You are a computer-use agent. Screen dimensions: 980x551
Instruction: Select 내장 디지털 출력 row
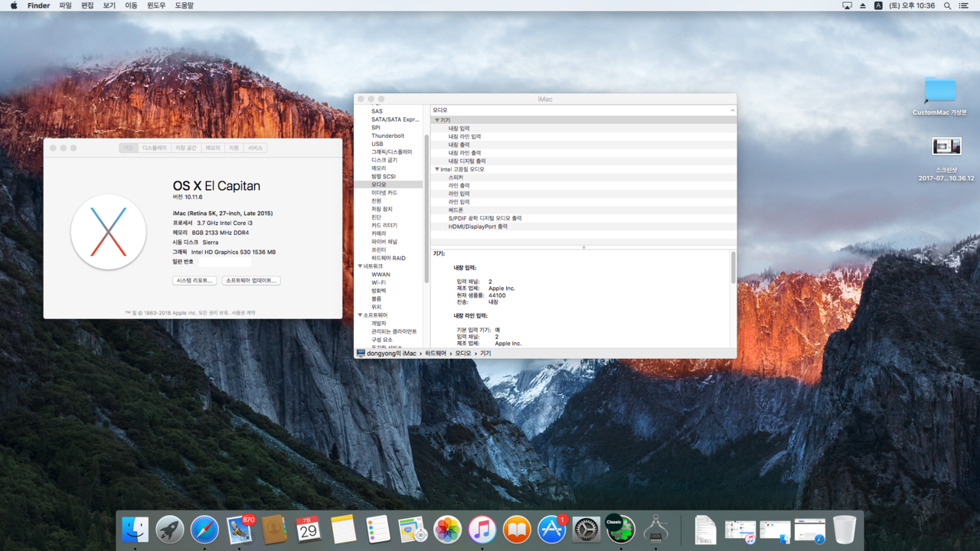(x=583, y=161)
